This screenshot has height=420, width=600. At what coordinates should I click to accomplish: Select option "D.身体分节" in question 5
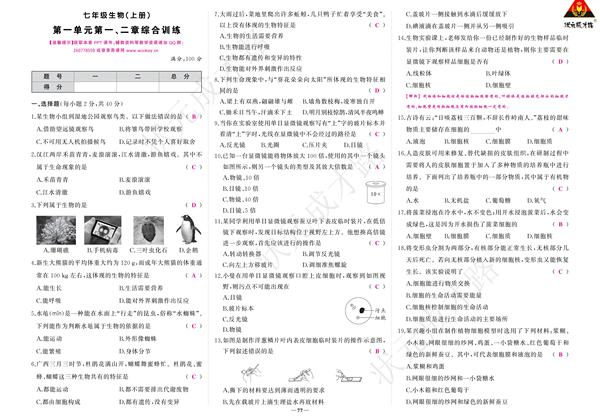click(x=135, y=351)
